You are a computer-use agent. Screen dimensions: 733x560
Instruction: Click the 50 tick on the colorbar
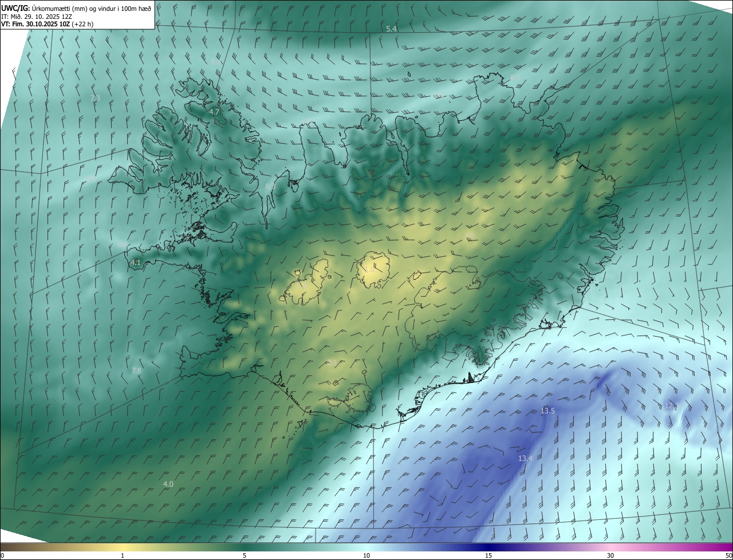[x=728, y=555]
